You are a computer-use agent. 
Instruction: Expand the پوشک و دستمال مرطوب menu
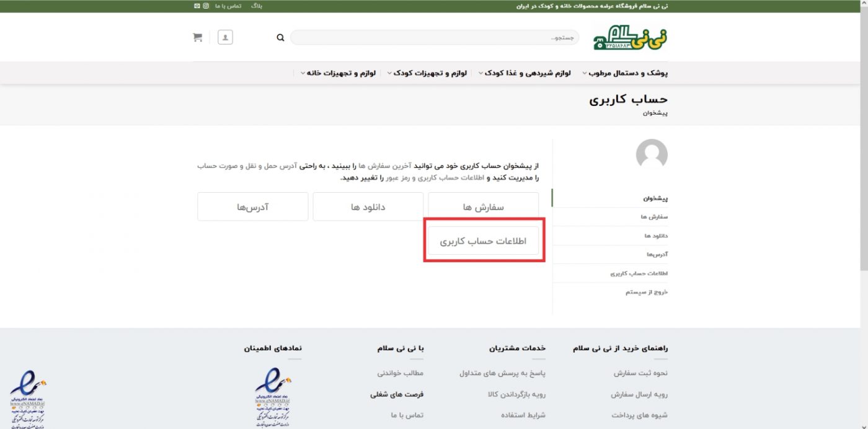coord(625,73)
